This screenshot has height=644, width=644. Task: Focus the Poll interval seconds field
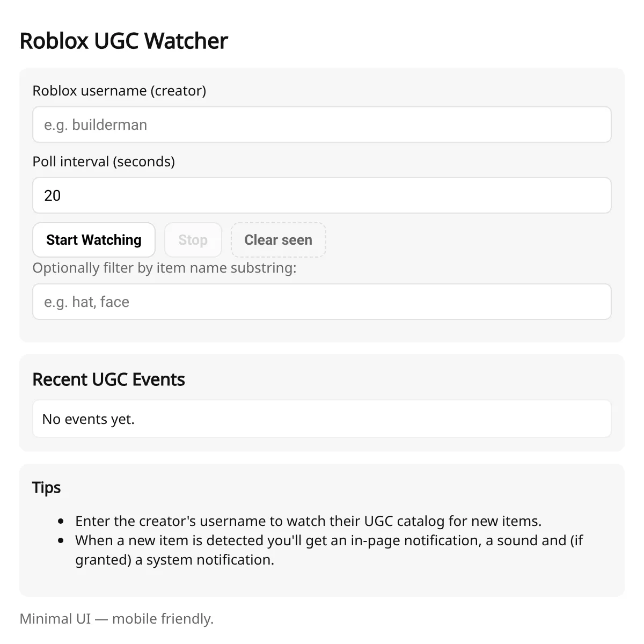tap(321, 195)
